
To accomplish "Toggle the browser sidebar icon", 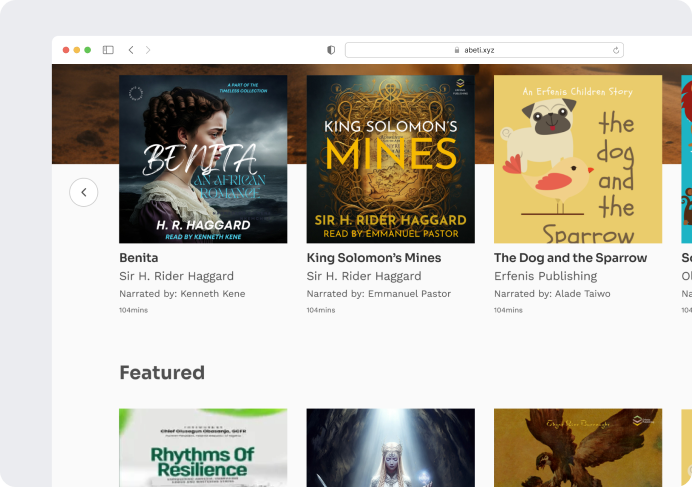I will pos(108,50).
